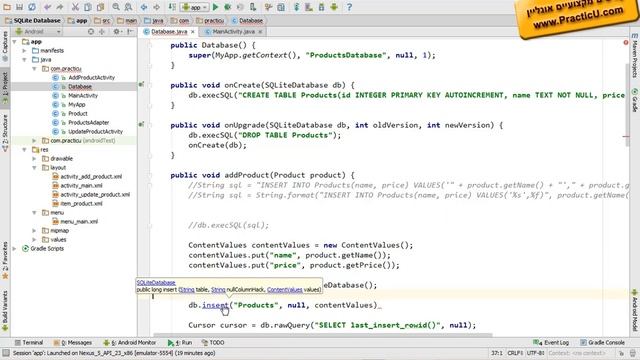640x360 pixels.
Task: Click the AVD Manager toolbar icon
Action: click(309, 7)
